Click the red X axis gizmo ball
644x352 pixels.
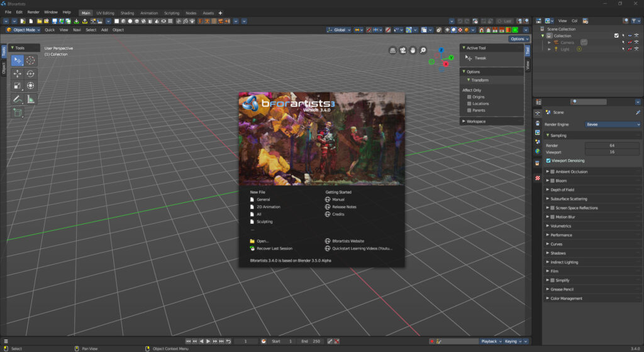click(x=446, y=64)
